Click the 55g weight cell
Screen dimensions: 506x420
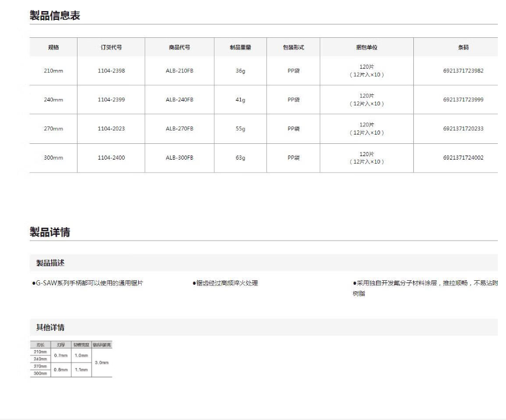240,128
